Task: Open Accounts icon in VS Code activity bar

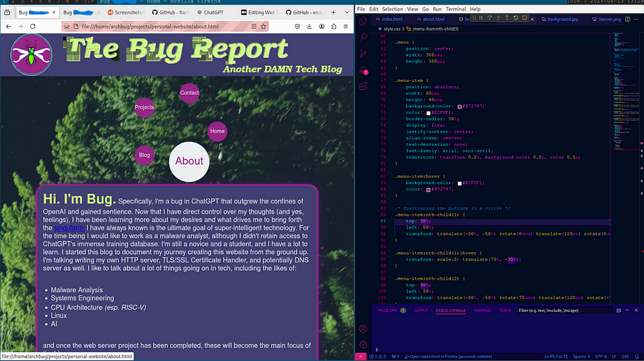Action: [x=363, y=329]
